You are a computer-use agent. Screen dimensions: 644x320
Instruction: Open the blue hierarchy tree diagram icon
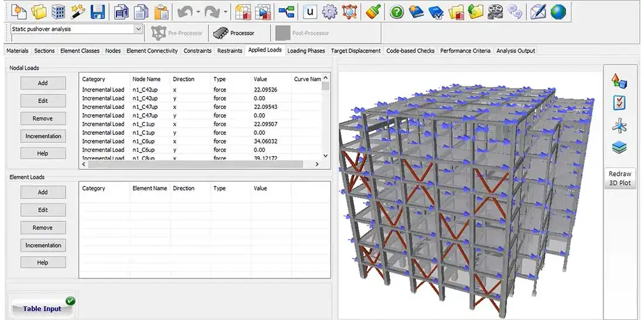click(286, 12)
